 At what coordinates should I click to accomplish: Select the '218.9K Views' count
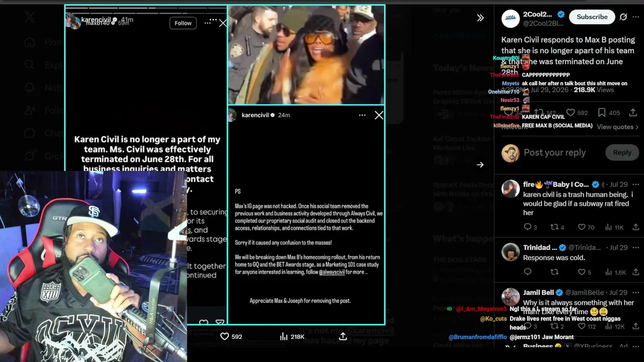pos(594,89)
